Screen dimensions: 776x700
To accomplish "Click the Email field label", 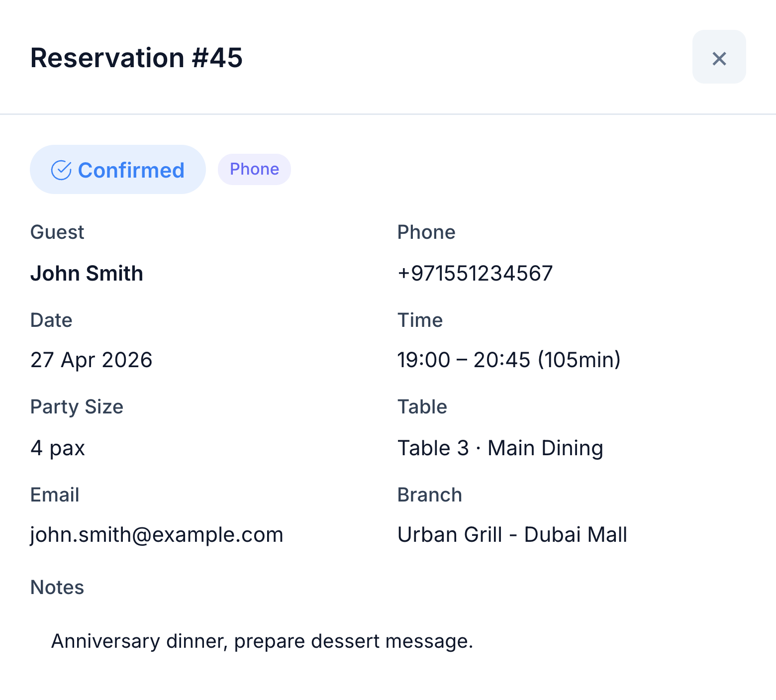I will coord(55,495).
